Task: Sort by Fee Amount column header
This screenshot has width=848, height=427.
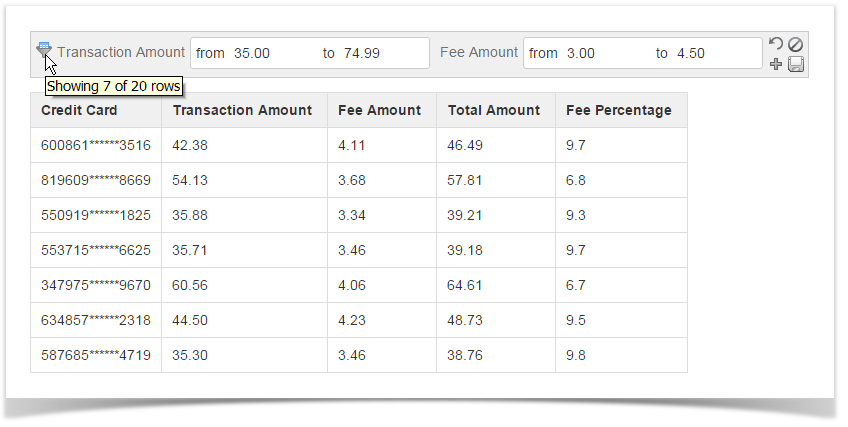Action: [379, 110]
